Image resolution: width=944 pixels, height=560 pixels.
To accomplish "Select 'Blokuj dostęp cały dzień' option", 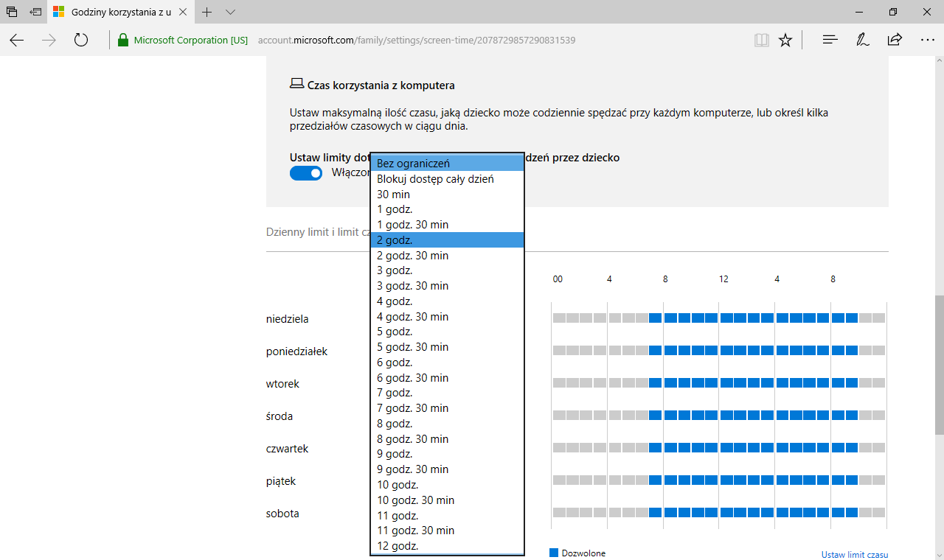I will click(447, 179).
